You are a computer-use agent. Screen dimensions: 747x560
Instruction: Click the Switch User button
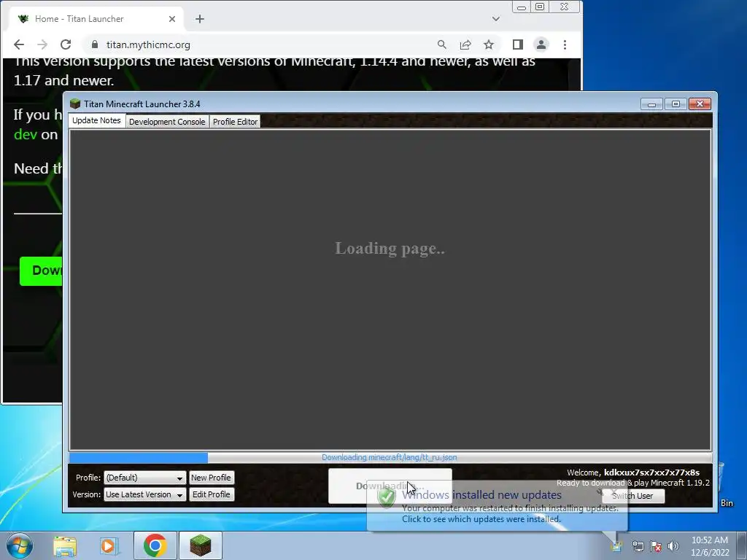tap(632, 496)
